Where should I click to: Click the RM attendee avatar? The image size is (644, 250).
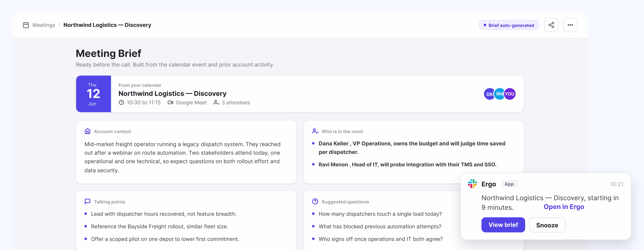499,94
